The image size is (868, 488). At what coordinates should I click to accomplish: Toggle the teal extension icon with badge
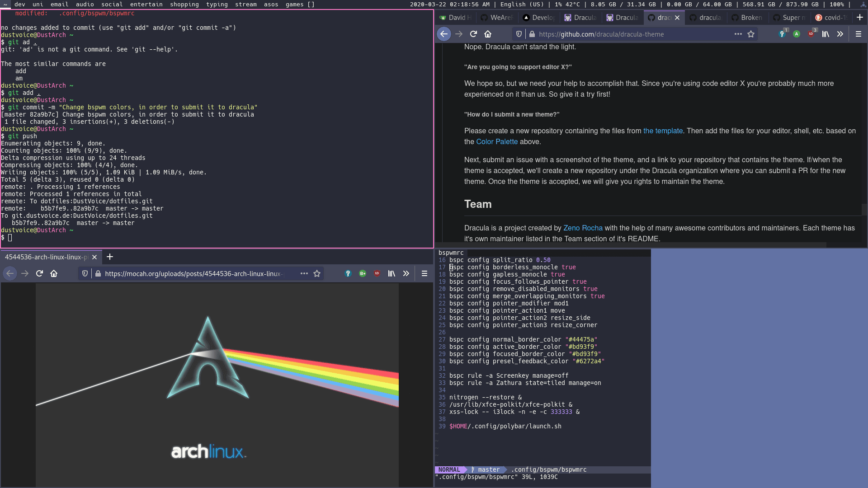pos(781,34)
